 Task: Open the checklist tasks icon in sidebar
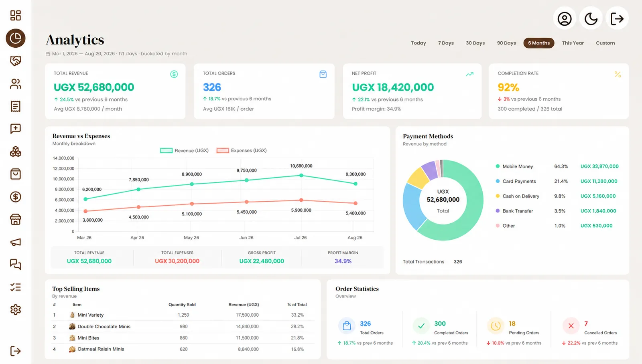15,287
